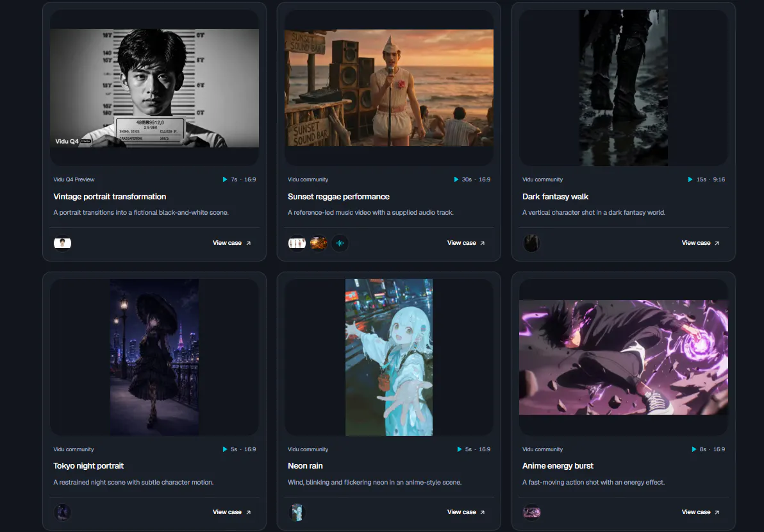Click the play icon on the Neon rain card

click(x=459, y=449)
